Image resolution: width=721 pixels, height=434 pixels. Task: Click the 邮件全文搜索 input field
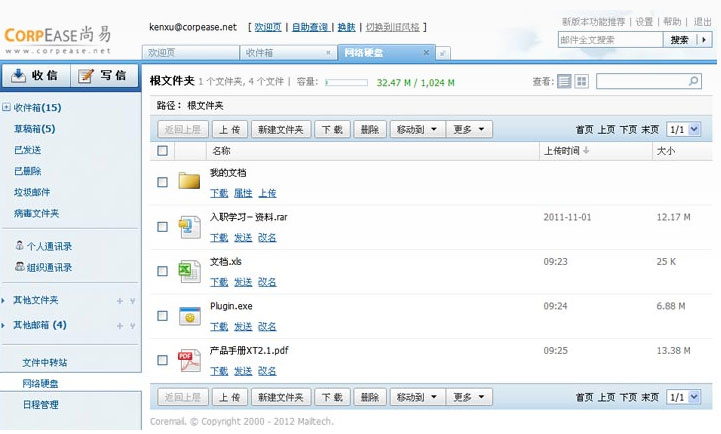click(609, 40)
